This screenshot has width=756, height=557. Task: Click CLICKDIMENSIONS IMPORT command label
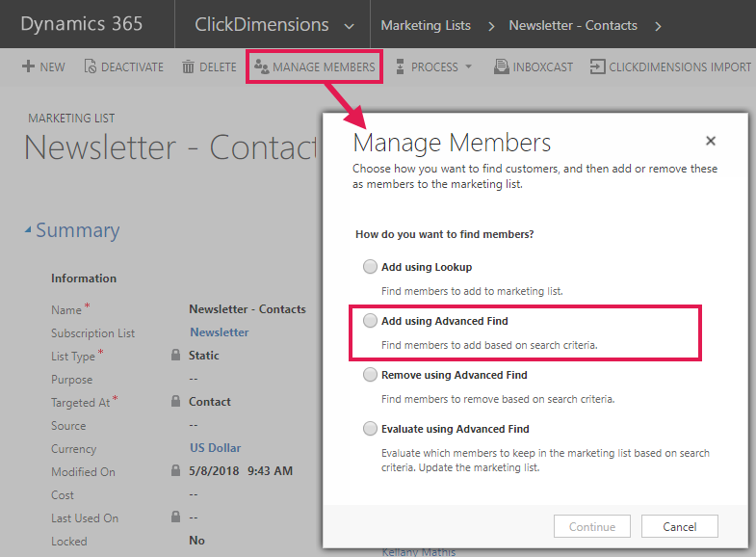pos(680,67)
